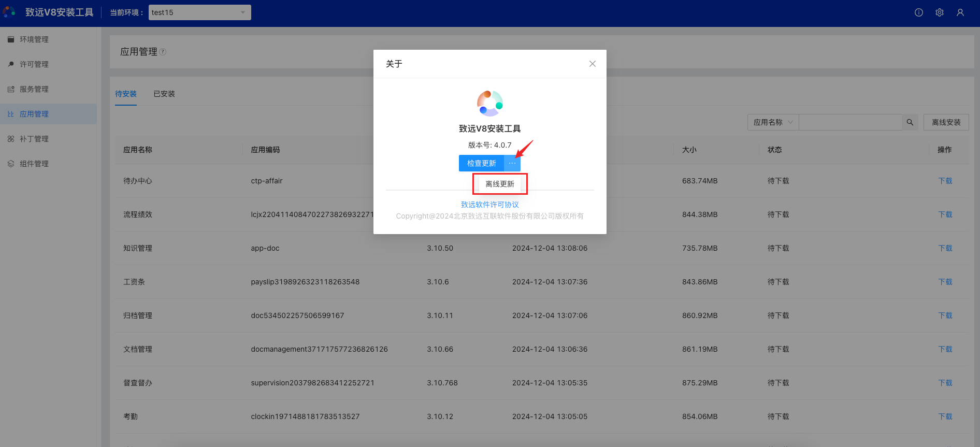Click the 许可管理 key icon

tap(11, 64)
